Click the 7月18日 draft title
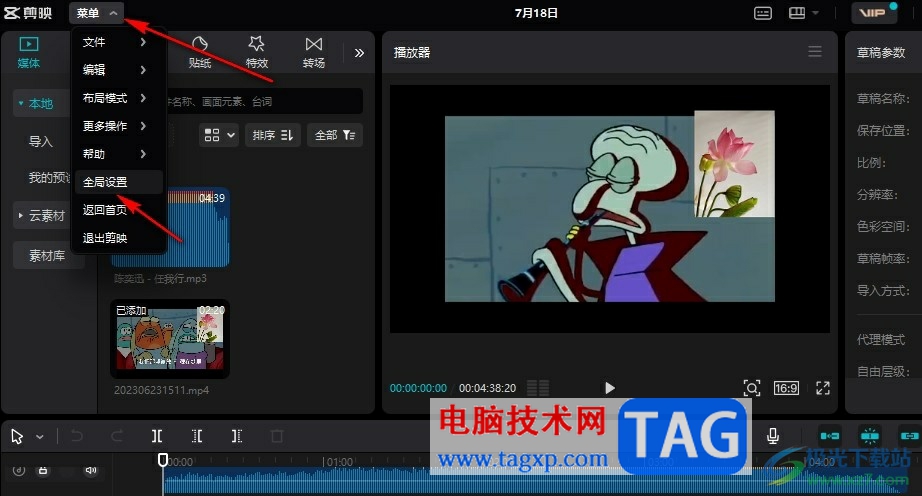Viewport: 922px width, 496px height. pyautogui.click(x=536, y=13)
